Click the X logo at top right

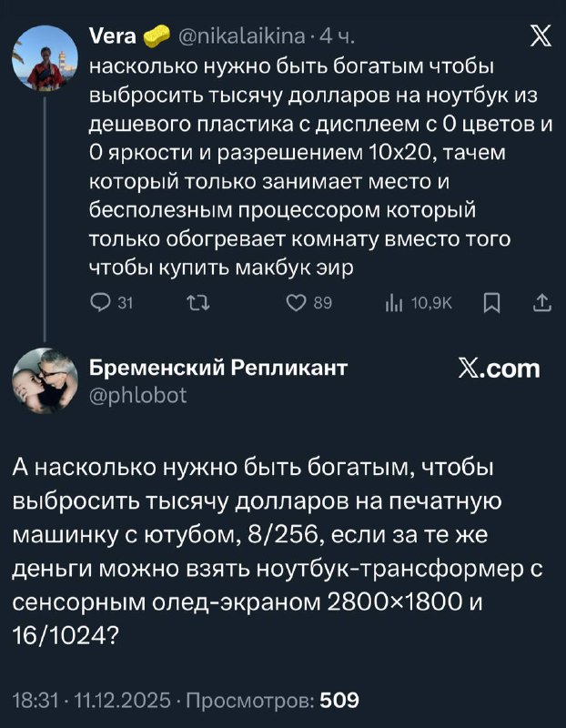click(539, 36)
